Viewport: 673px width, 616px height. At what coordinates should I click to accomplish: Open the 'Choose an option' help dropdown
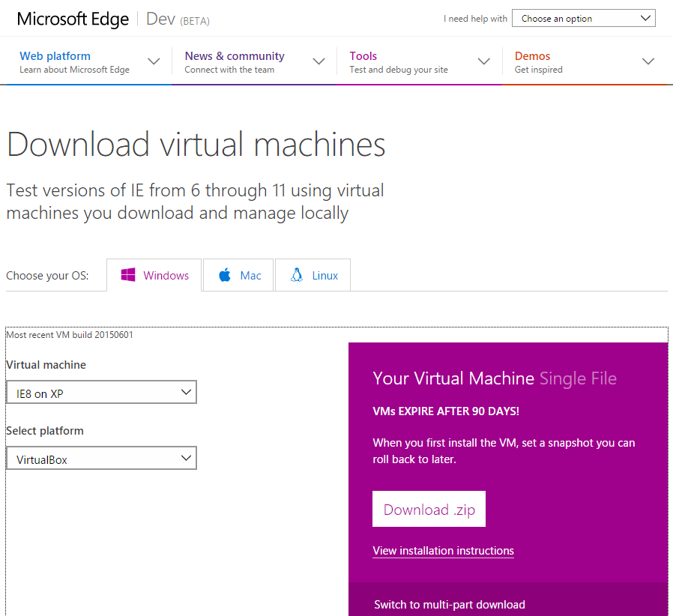pyautogui.click(x=584, y=19)
